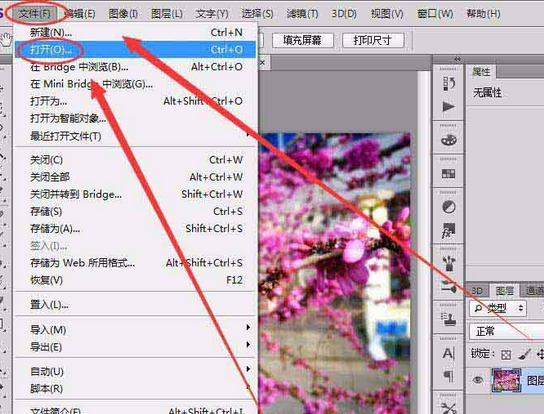
Task: Open the 滤镜(T) menu
Action: point(302,14)
